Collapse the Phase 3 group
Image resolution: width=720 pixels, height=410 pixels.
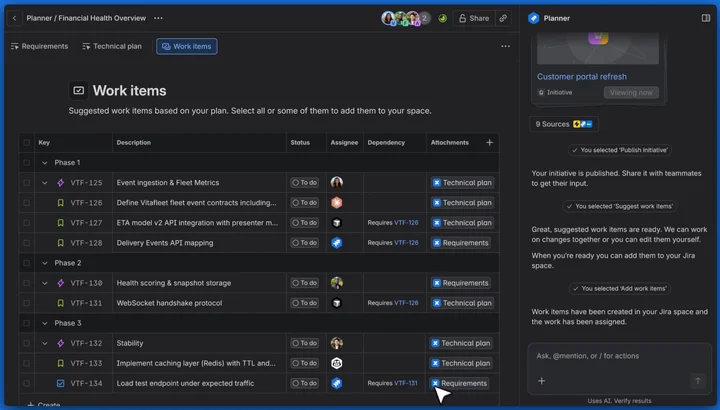point(45,323)
